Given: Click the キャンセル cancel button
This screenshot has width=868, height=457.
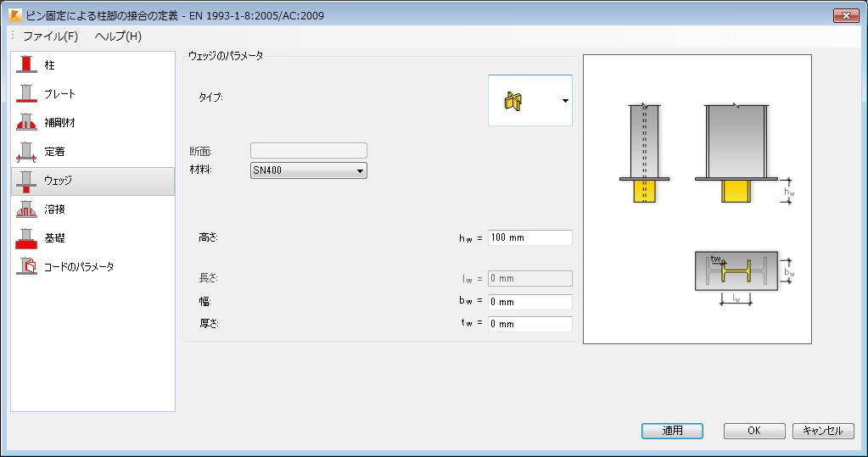Looking at the screenshot, I should (x=823, y=431).
